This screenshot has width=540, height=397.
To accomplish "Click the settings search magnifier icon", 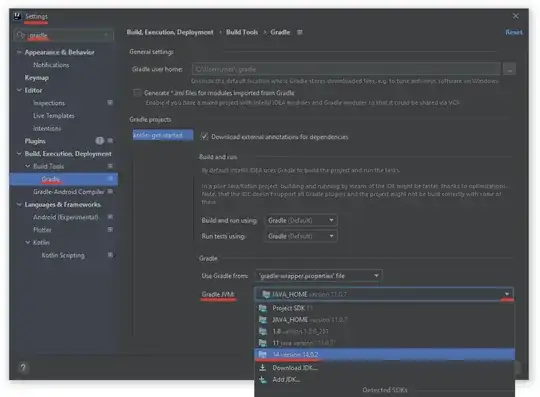I will point(21,35).
